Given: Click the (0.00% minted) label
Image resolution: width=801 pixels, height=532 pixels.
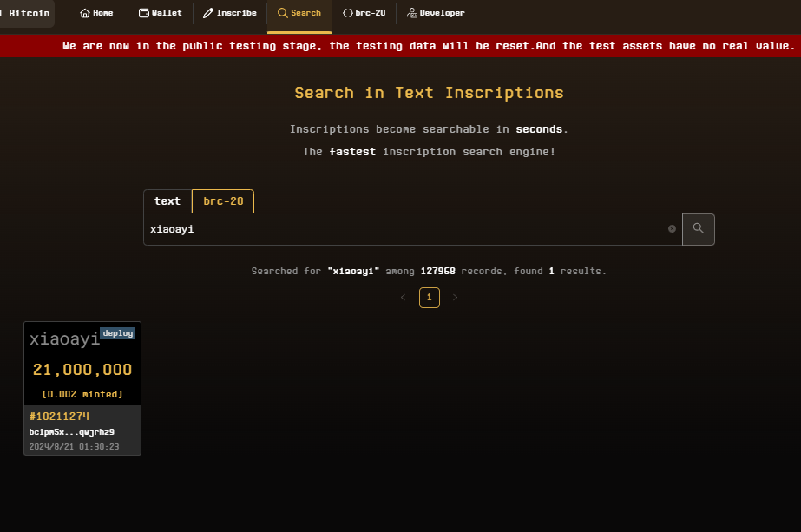Looking at the screenshot, I should (x=82, y=394).
